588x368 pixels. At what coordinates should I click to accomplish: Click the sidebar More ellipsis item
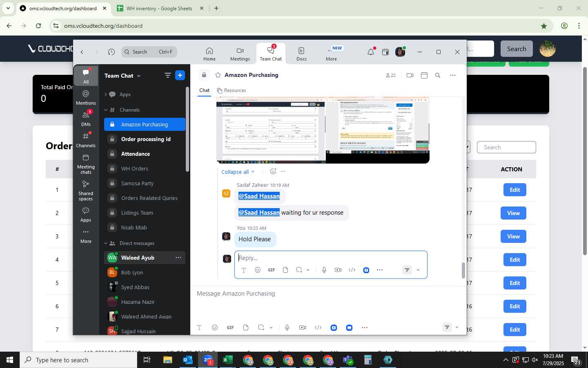point(86,236)
